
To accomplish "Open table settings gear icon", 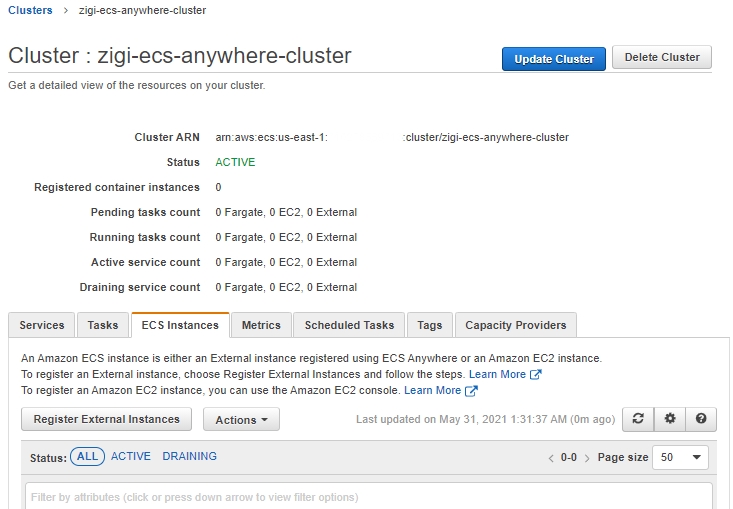I will [670, 419].
